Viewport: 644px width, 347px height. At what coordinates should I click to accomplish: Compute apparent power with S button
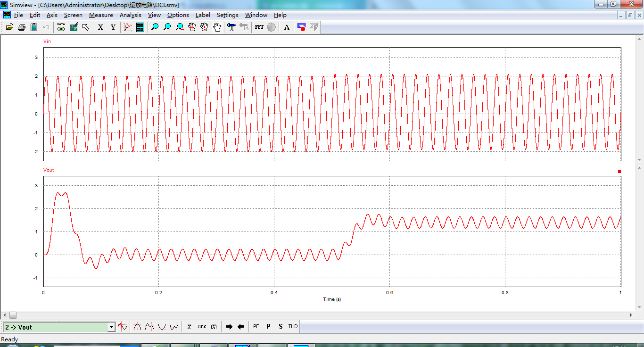coord(281,326)
